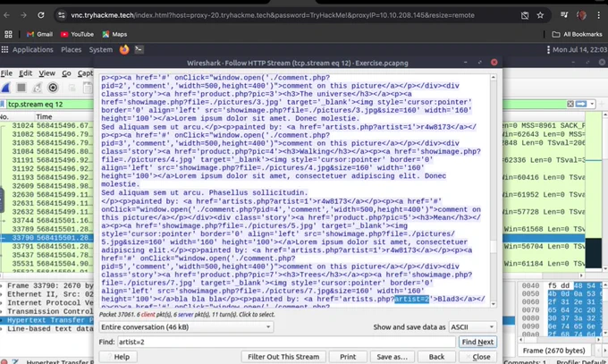This screenshot has height=364, width=608.
Task: Open the All Bookmarks folder
Action: coord(577,34)
